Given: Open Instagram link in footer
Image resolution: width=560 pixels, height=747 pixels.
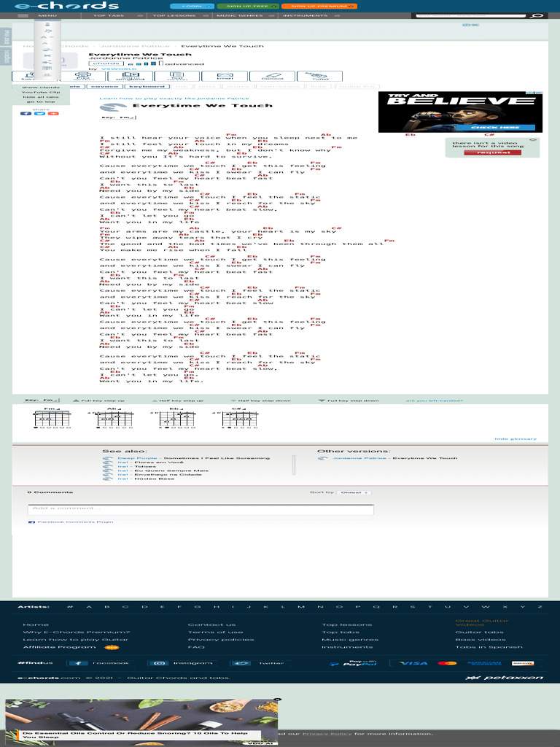Looking at the screenshot, I should pyautogui.click(x=182, y=663).
